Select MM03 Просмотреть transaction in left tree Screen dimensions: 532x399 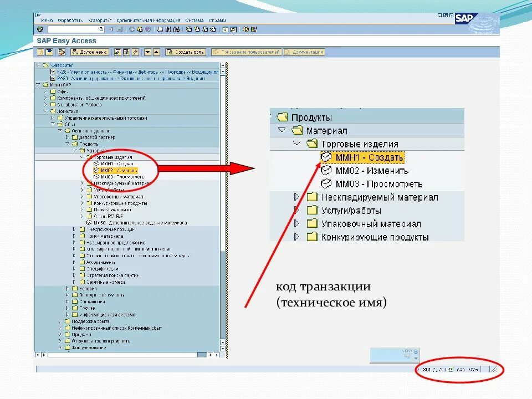(x=119, y=177)
